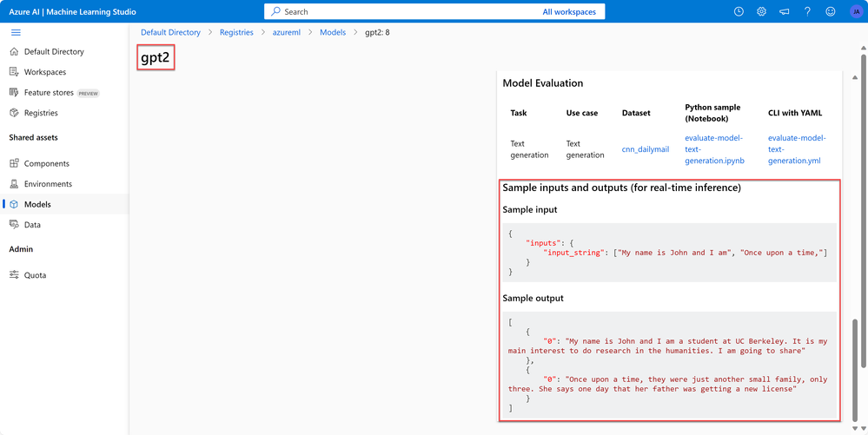Screen dimensions: 868x435
Task: Open the announcements megaphone icon
Action: (785, 11)
